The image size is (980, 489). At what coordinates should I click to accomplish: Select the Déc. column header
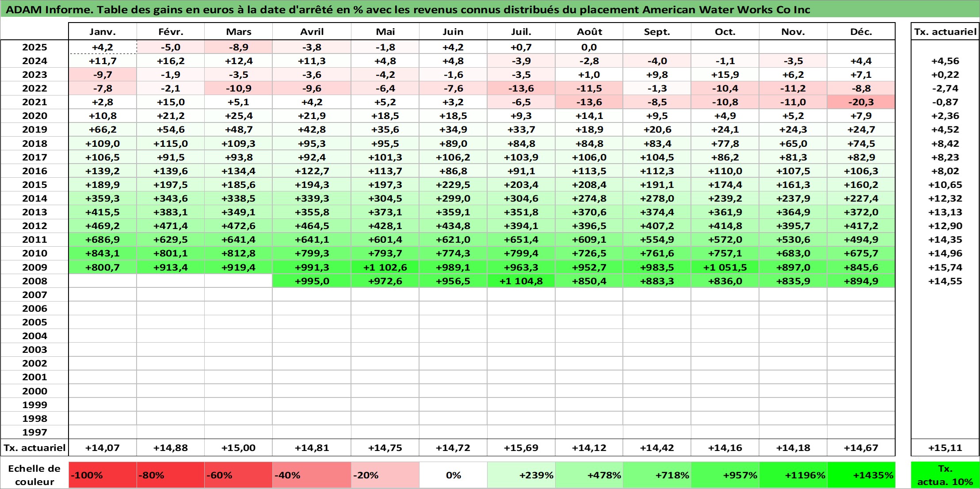861,32
